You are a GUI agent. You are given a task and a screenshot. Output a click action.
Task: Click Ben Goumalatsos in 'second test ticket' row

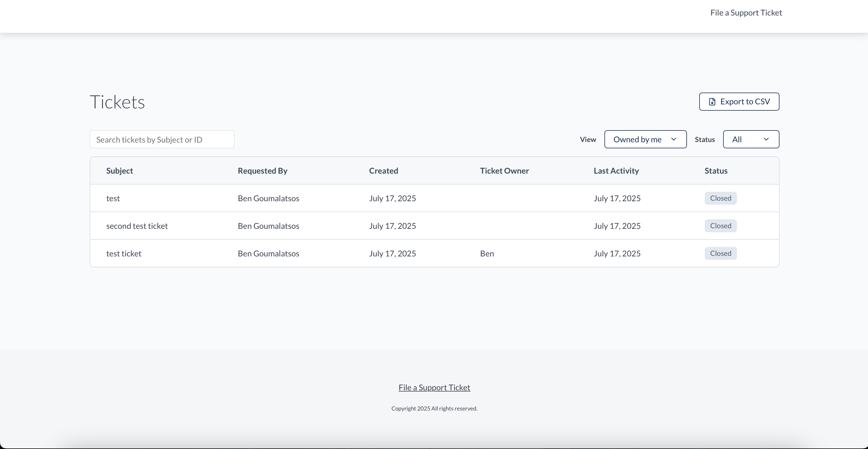268,226
